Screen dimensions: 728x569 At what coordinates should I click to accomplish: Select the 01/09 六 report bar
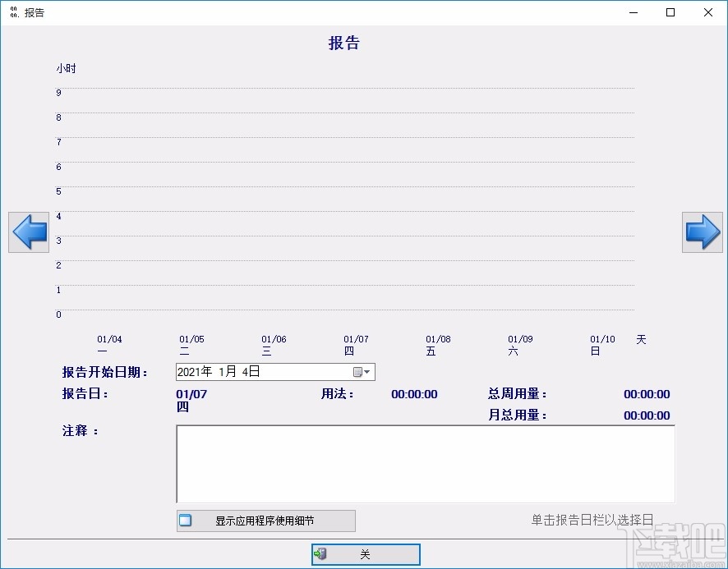point(518,344)
